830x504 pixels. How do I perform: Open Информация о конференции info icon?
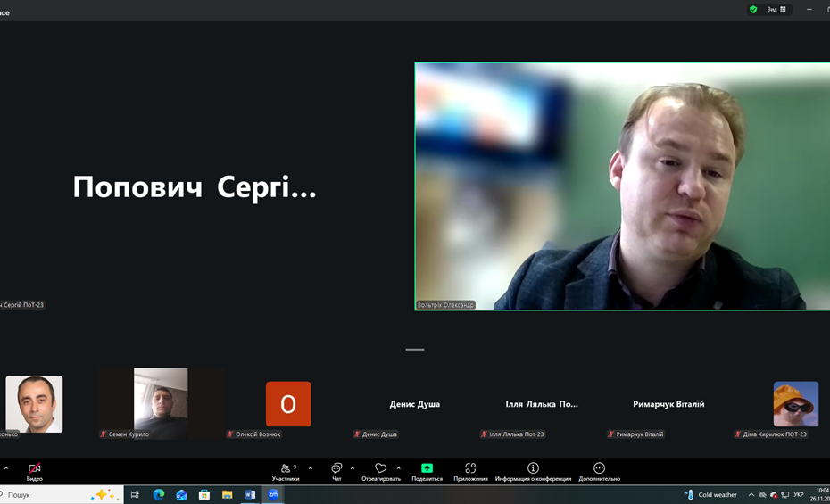[533, 468]
